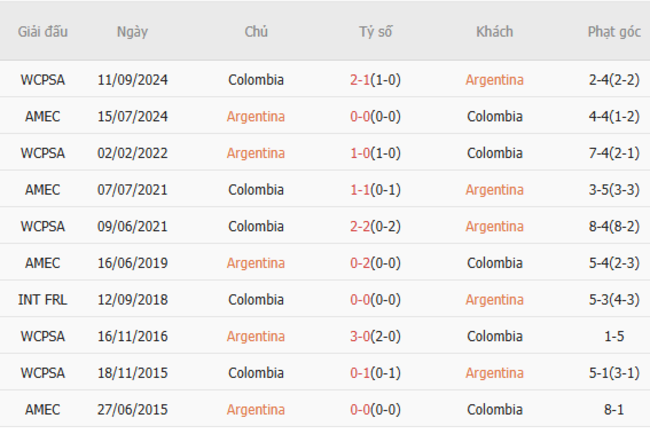Click Argentina guest team on 18/11/2015
Viewport: 650px width, 434px height.
pos(494,373)
